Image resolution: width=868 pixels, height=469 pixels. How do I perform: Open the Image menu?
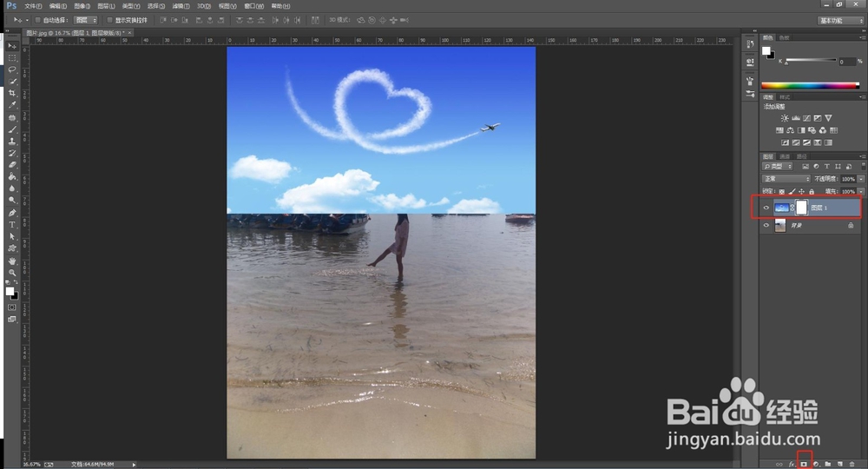click(x=82, y=6)
